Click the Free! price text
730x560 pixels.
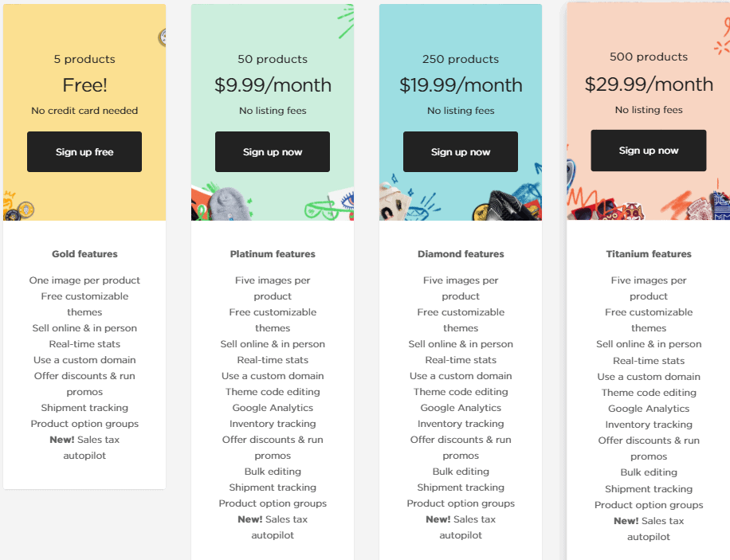pos(84,85)
